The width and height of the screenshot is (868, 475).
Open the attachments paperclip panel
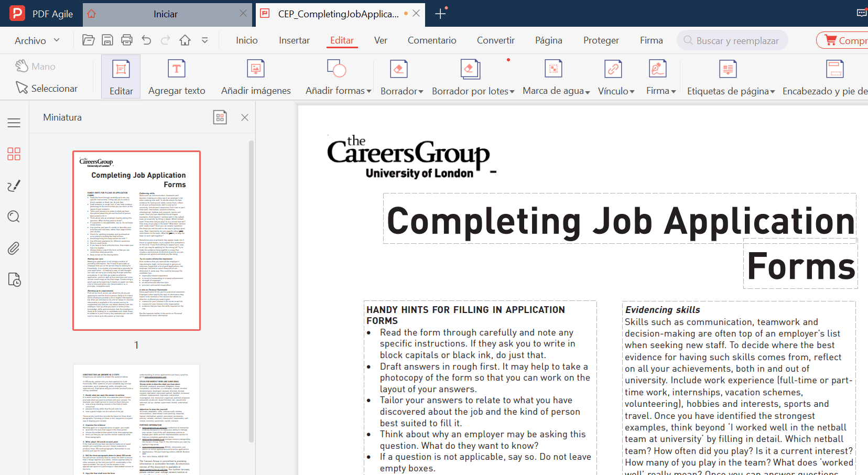pyautogui.click(x=14, y=248)
